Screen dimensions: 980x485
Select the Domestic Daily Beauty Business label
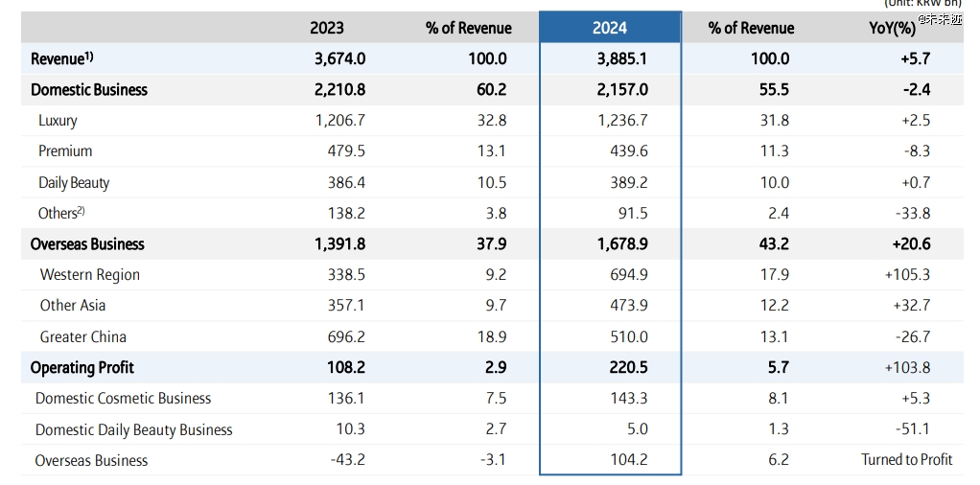[133, 429]
